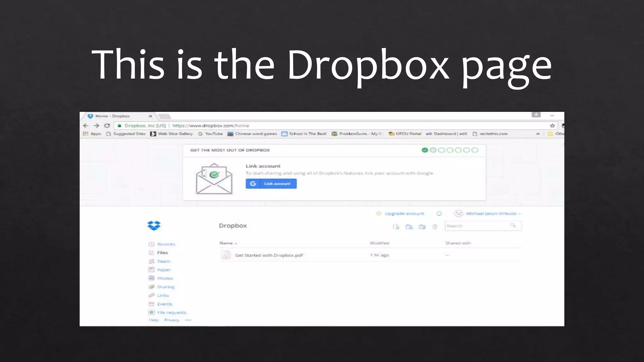
Task: Open the ProblemSums bookmark
Action: point(357,134)
